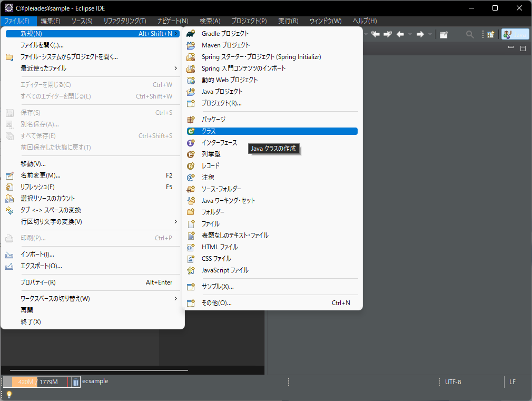The height and width of the screenshot is (401, 532).
Task: Click the forward navigation arrow in toolbar
Action: [x=420, y=34]
